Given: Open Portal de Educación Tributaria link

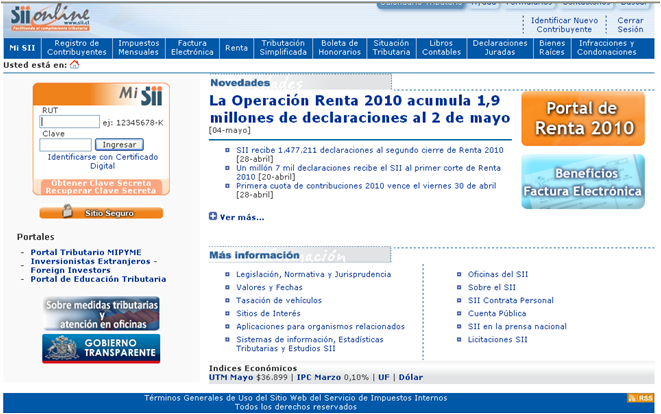Looking at the screenshot, I should tap(98, 279).
